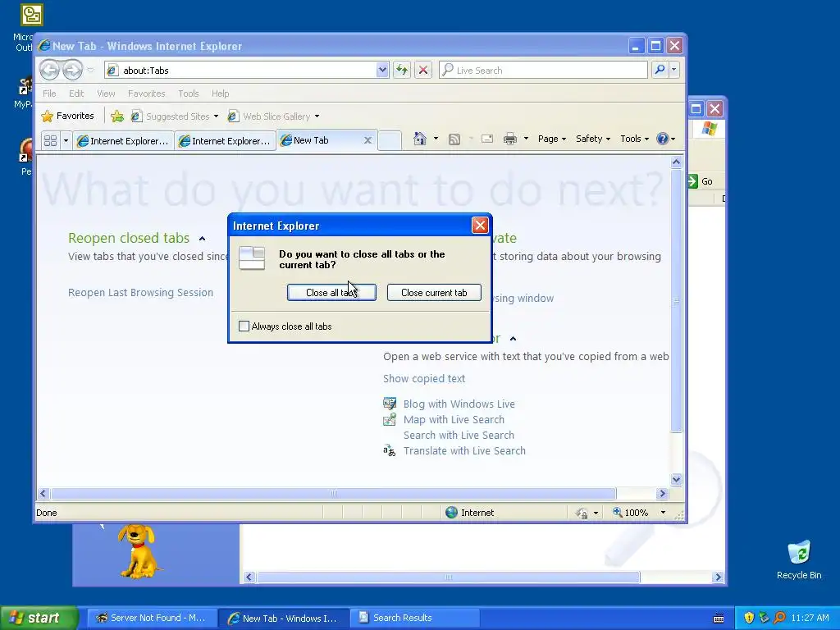Click in the Live Search input box
The width and height of the screenshot is (840, 630).
coord(543,70)
